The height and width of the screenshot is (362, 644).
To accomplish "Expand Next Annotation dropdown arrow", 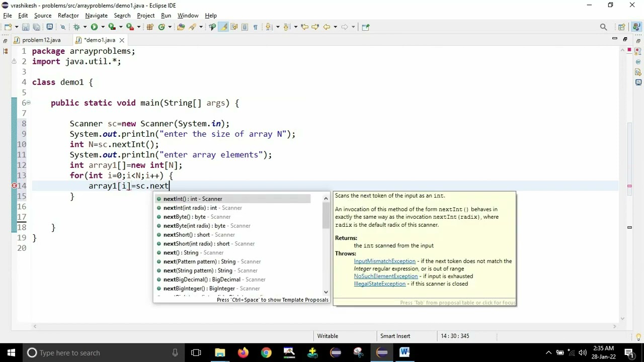I will tap(278, 27).
